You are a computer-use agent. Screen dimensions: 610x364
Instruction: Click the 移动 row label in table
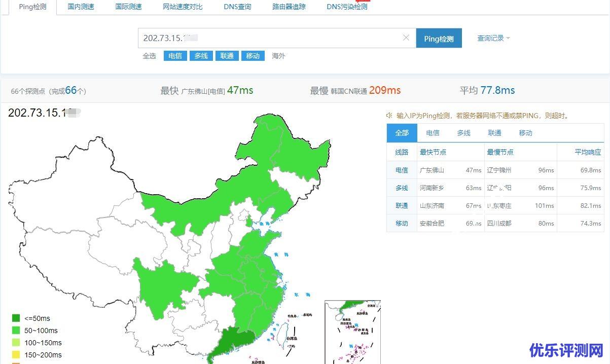point(402,224)
